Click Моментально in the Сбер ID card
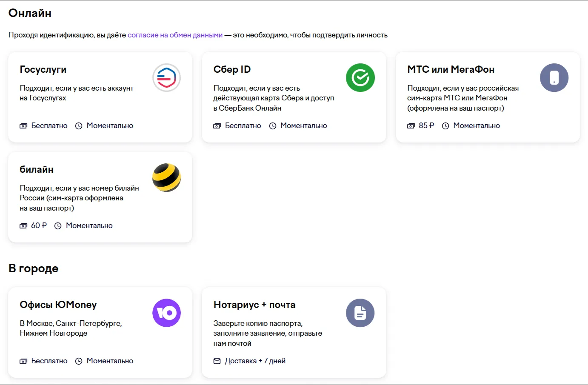The image size is (588, 385). click(x=304, y=125)
